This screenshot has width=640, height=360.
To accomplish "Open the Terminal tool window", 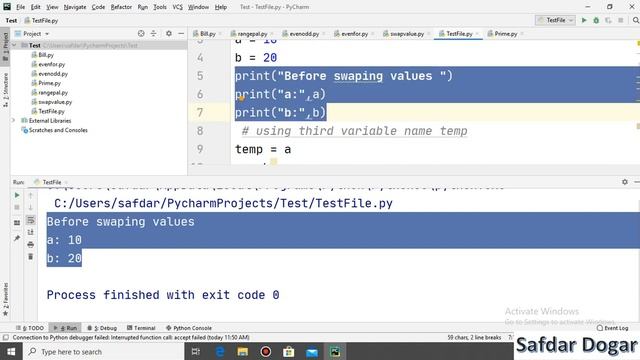I will [141, 328].
